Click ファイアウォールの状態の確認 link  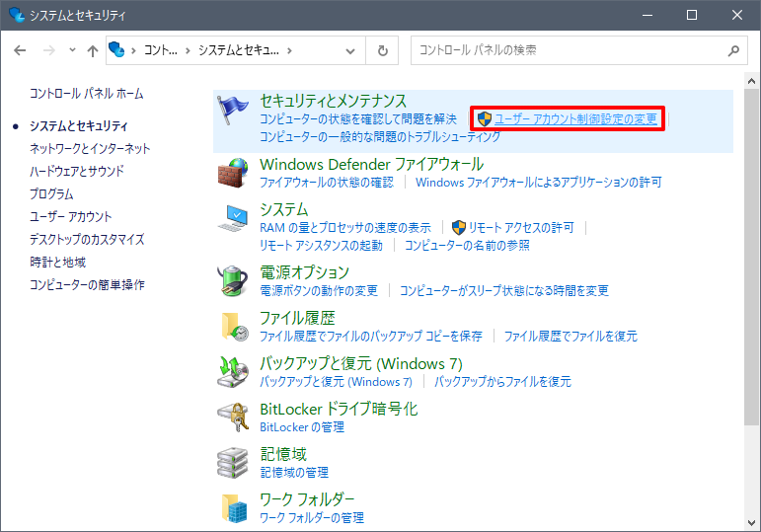[x=327, y=182]
